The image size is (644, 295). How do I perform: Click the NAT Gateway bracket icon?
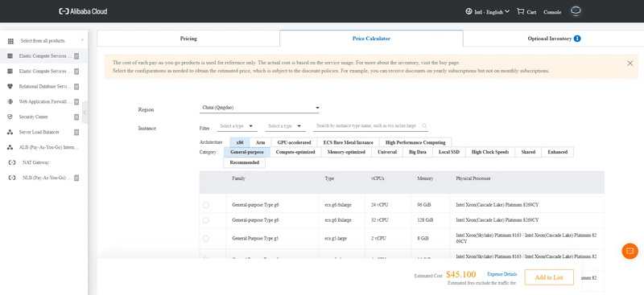pyautogui.click(x=12, y=162)
